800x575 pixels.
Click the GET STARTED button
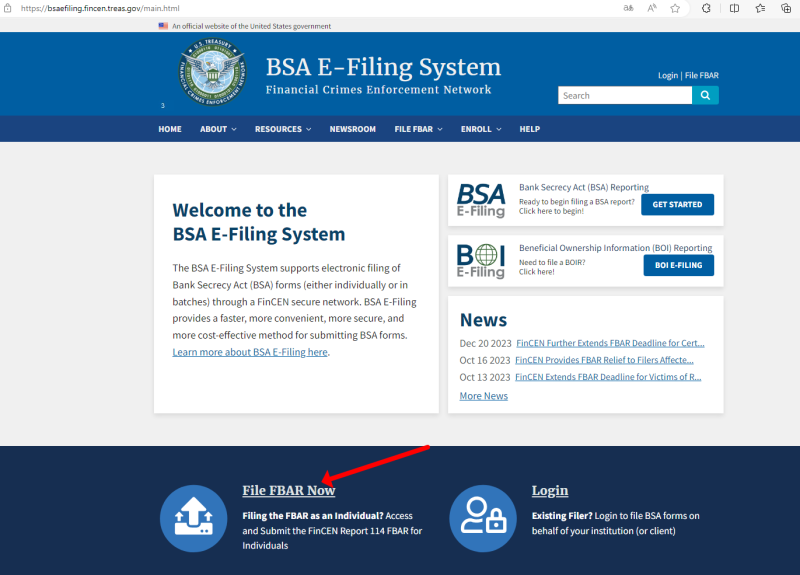pyautogui.click(x=677, y=205)
